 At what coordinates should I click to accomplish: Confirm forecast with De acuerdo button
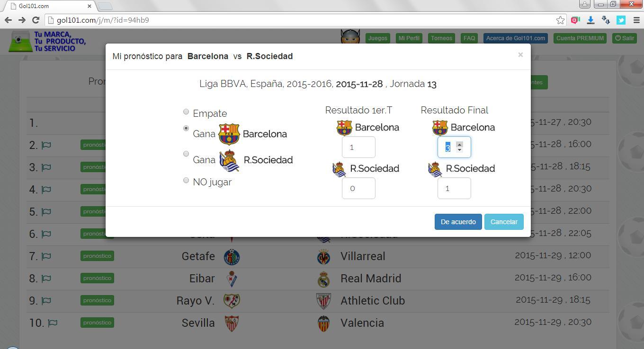point(458,222)
